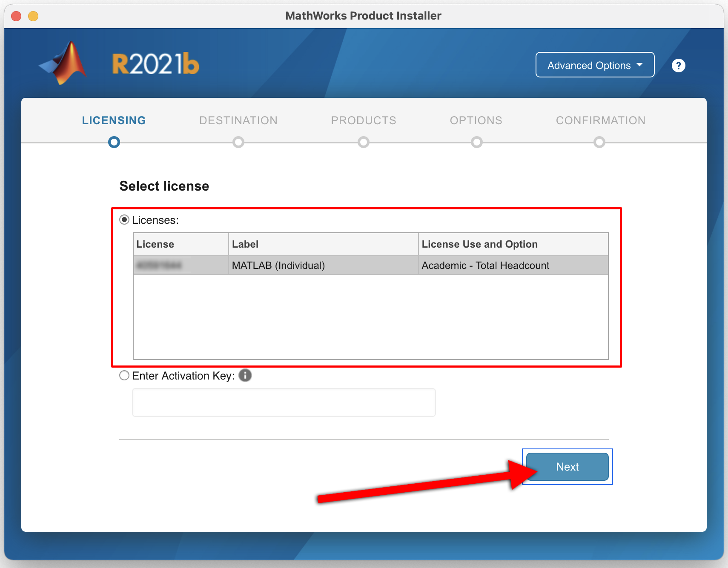Select the Academic - Total Headcount cell
The width and height of the screenshot is (728, 568).
[x=513, y=265]
